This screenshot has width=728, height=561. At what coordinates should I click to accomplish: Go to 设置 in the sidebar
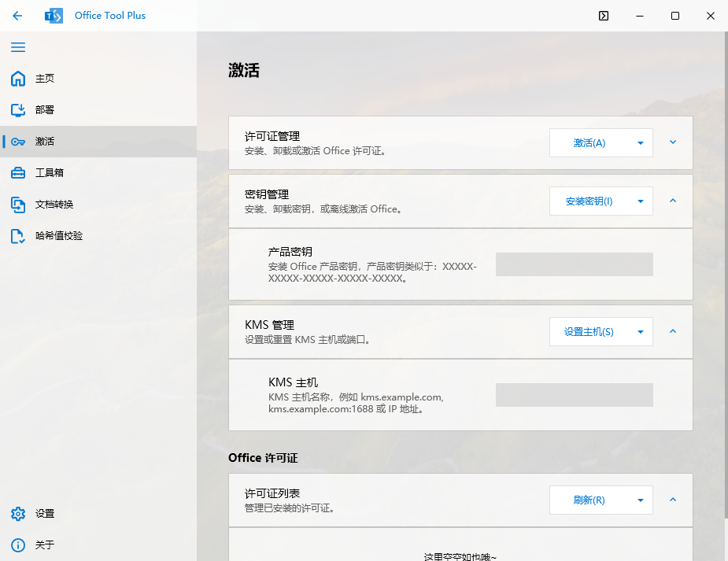pos(98,514)
